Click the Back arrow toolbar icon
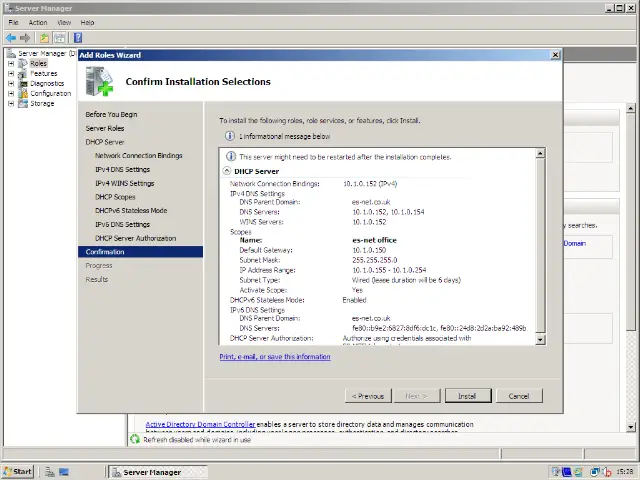Screen dimensions: 640x480 (11, 38)
